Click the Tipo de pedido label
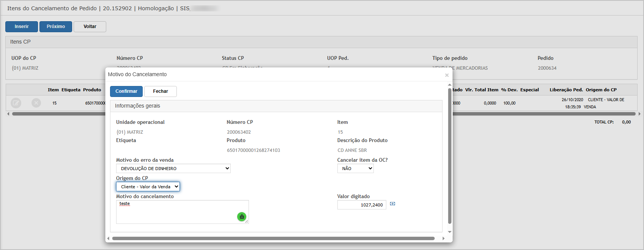Image resolution: width=644 pixels, height=250 pixels. (450, 58)
